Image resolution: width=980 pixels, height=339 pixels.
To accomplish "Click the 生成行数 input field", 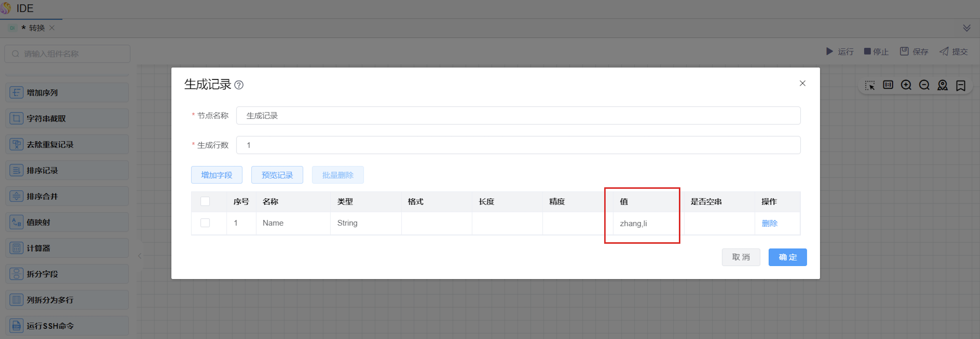I will 518,145.
